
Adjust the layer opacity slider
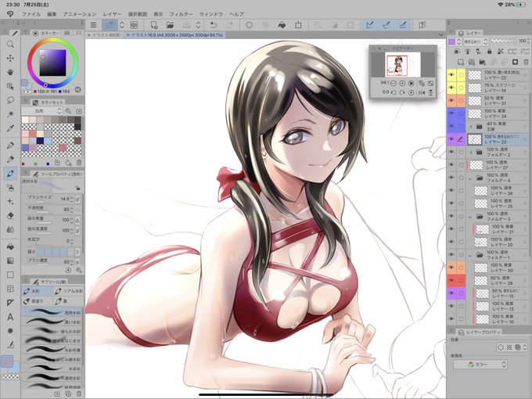coord(504,41)
